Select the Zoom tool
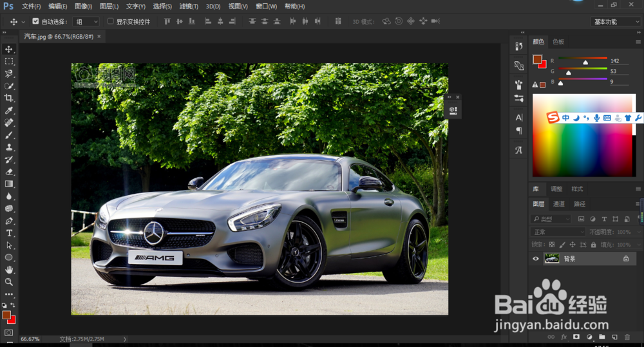Viewport: 644px width, 347px height. [x=8, y=282]
